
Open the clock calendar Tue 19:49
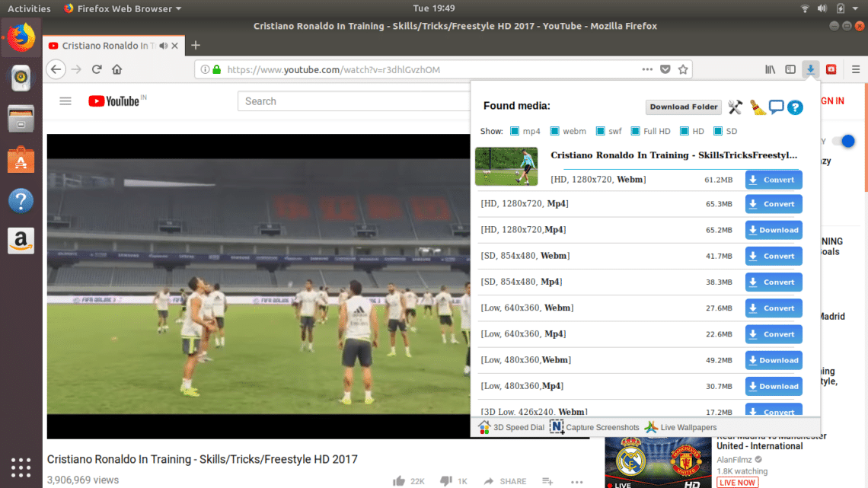434,8
